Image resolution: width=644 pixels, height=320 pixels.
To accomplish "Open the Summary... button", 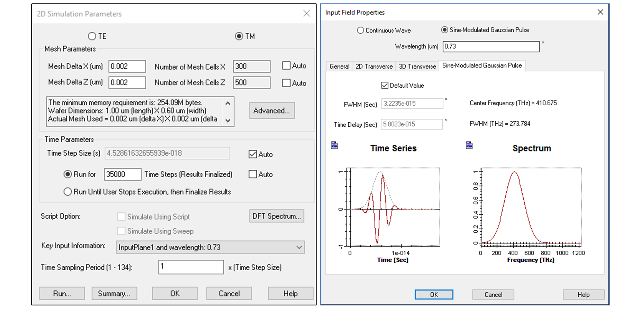I will (114, 293).
